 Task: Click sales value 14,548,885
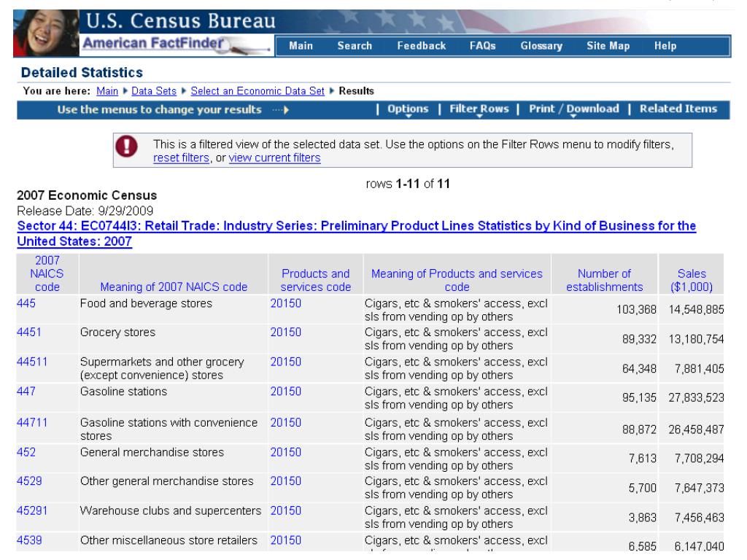coord(696,309)
